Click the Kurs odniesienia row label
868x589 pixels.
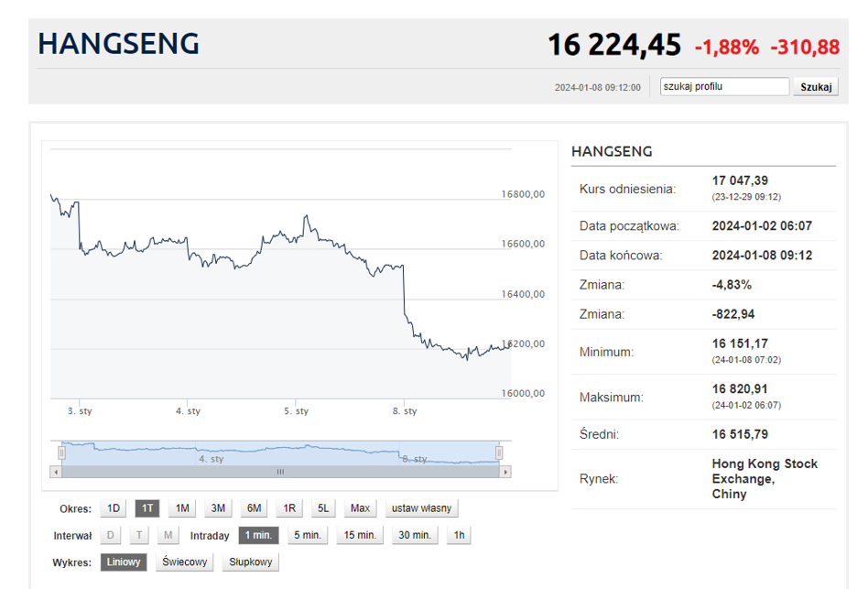pos(628,189)
